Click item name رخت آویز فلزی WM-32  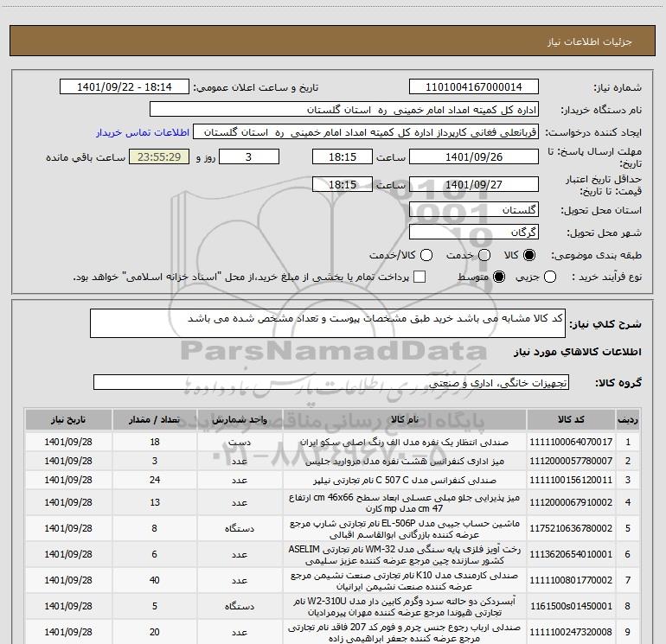click(405, 554)
